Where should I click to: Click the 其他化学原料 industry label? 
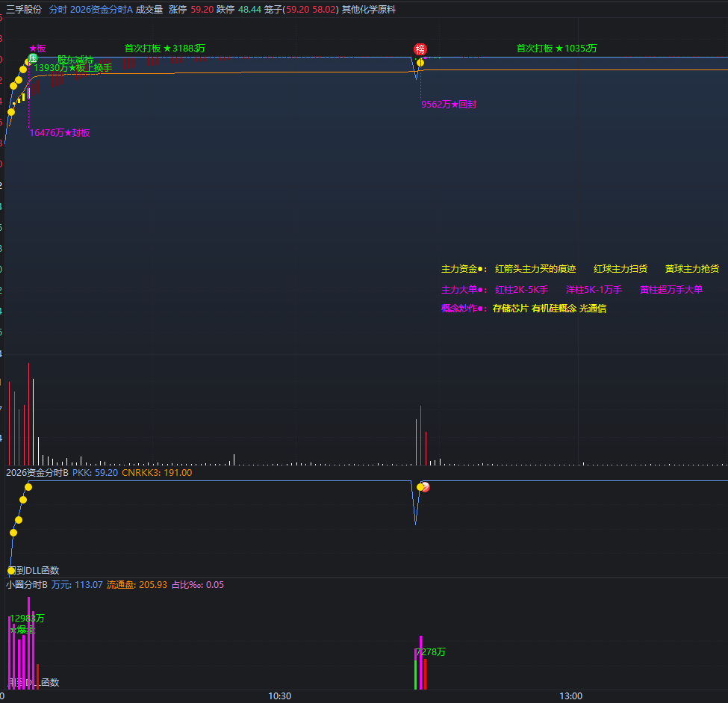click(x=369, y=9)
